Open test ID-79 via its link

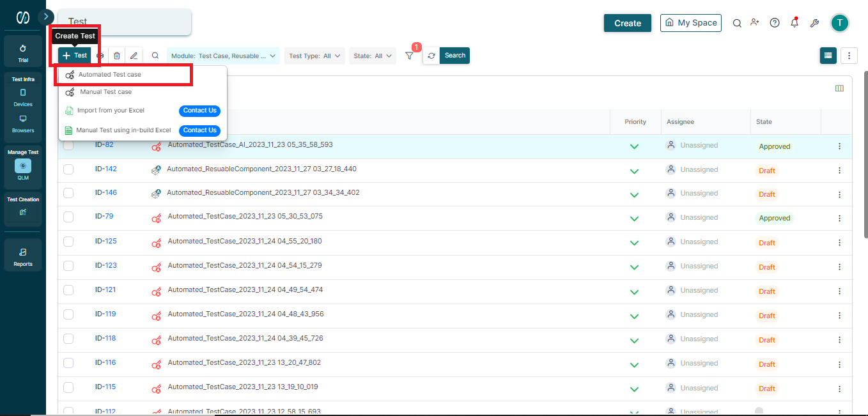(105, 216)
